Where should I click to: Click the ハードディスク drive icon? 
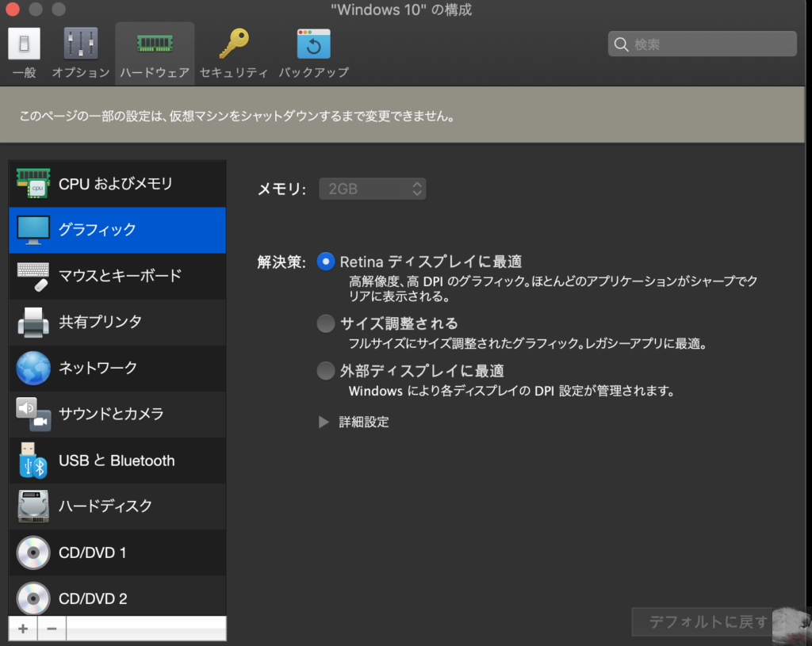[33, 506]
